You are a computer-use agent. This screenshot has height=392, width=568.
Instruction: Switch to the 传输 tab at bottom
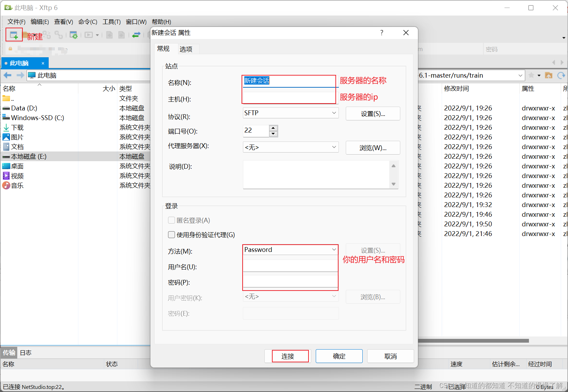tap(9, 353)
